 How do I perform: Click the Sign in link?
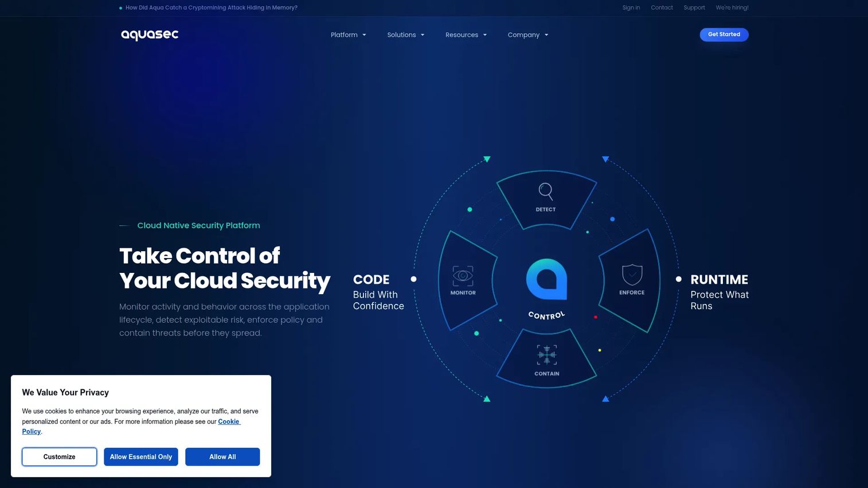(x=631, y=7)
